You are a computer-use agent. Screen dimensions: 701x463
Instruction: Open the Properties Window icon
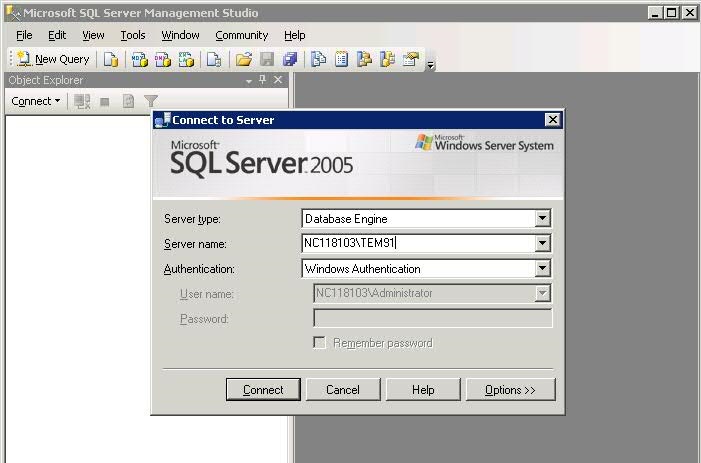tap(411, 59)
